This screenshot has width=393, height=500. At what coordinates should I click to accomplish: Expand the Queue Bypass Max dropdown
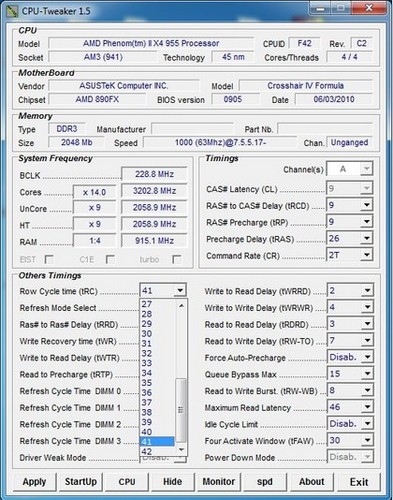pos(367,373)
